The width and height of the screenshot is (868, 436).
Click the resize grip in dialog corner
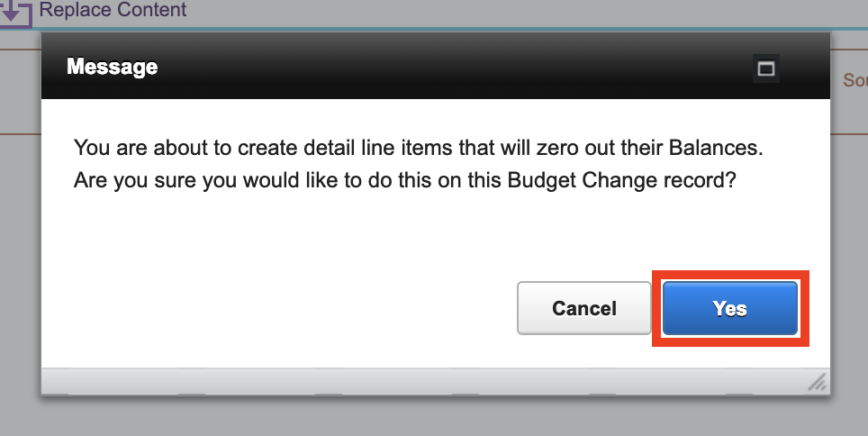pyautogui.click(x=818, y=382)
